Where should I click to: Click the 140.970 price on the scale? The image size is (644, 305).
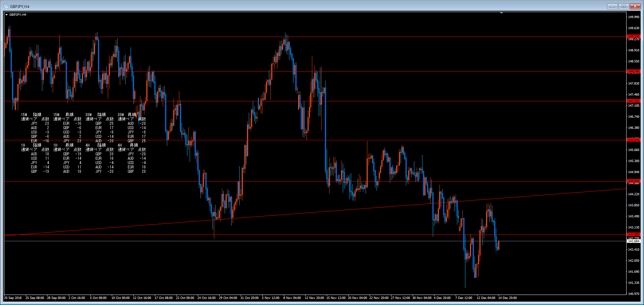point(634,294)
